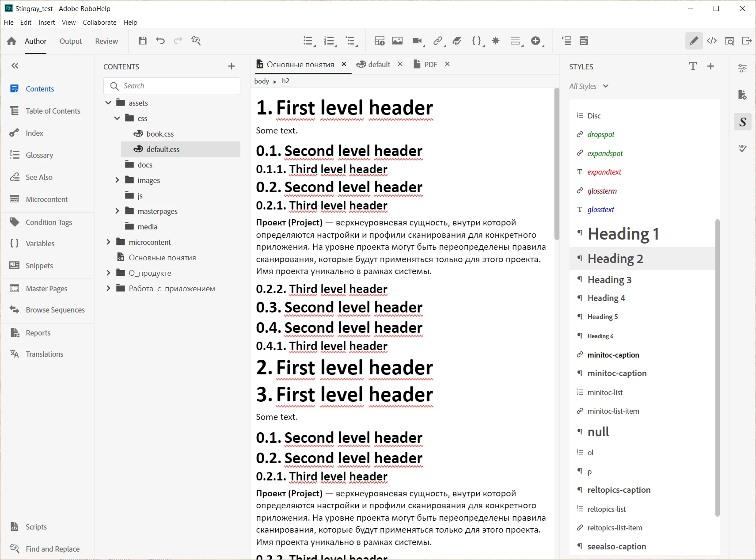The width and height of the screenshot is (756, 560).
Task: Switch to the PDF document tab
Action: pyautogui.click(x=425, y=65)
